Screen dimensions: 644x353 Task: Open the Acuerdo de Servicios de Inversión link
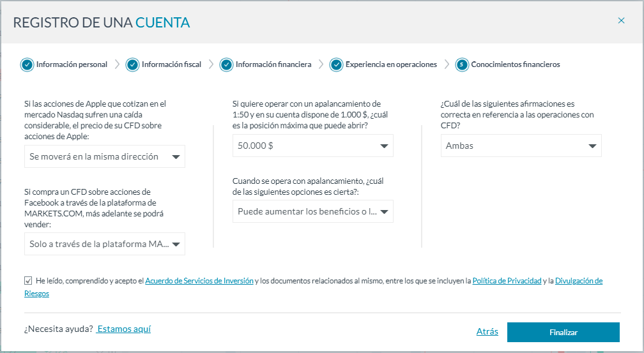[199, 281]
